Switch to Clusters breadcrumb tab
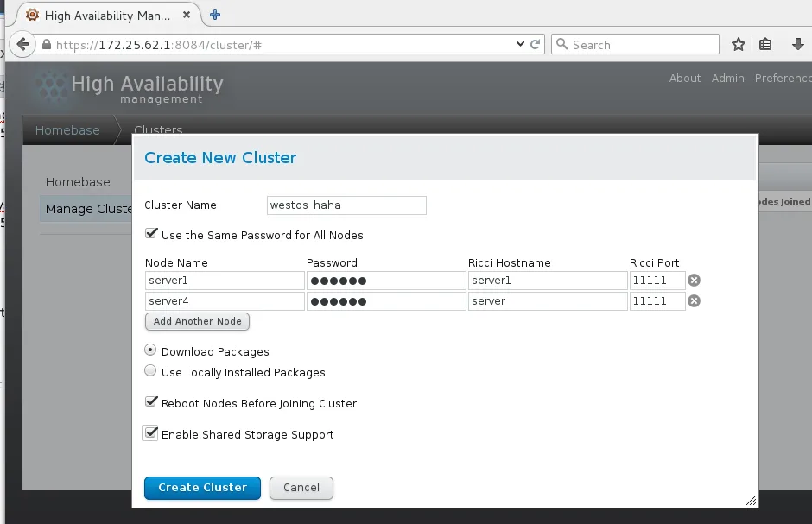 pos(158,129)
